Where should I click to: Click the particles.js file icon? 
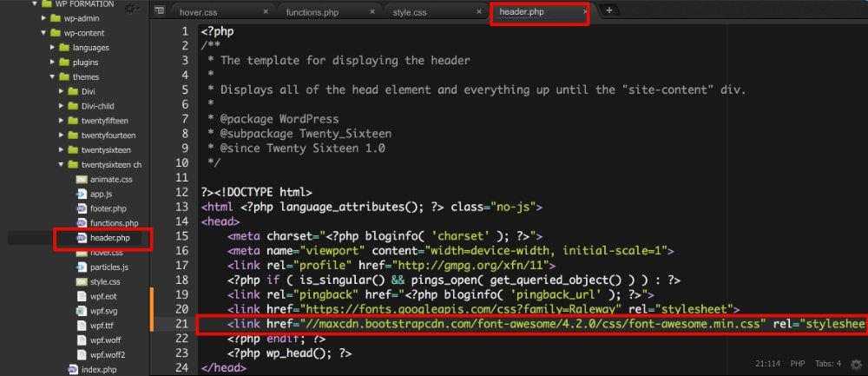point(82,267)
